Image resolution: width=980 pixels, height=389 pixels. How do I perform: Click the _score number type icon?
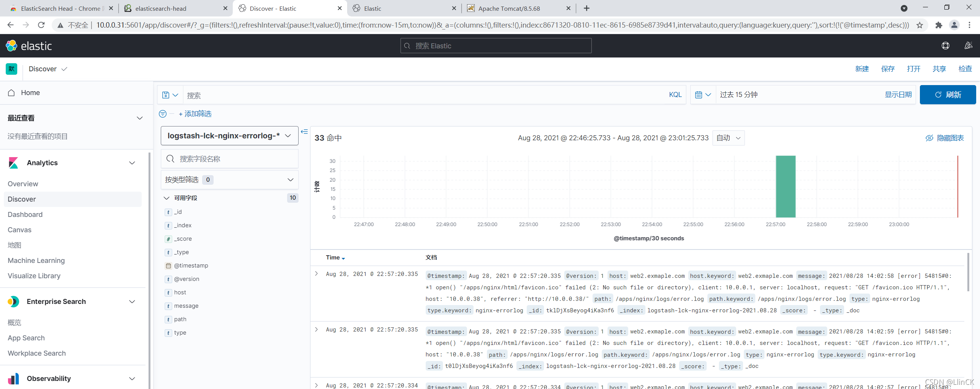point(168,239)
